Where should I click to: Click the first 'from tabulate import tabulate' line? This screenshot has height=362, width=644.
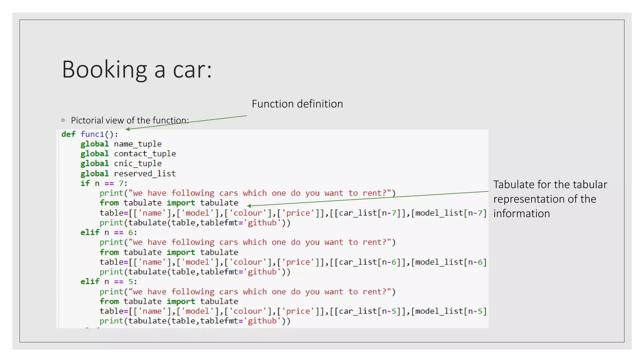169,203
